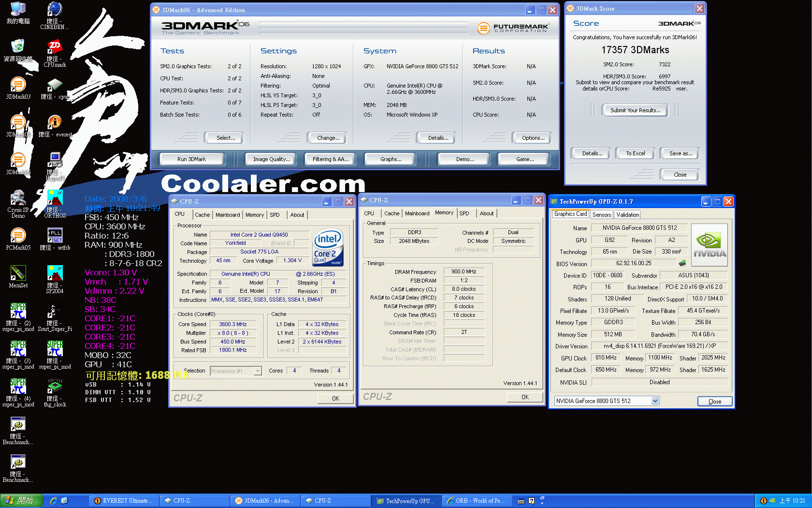This screenshot has height=508, width=812.
Task: Open Cache tab in Processor CPU-Z window
Action: (x=203, y=215)
